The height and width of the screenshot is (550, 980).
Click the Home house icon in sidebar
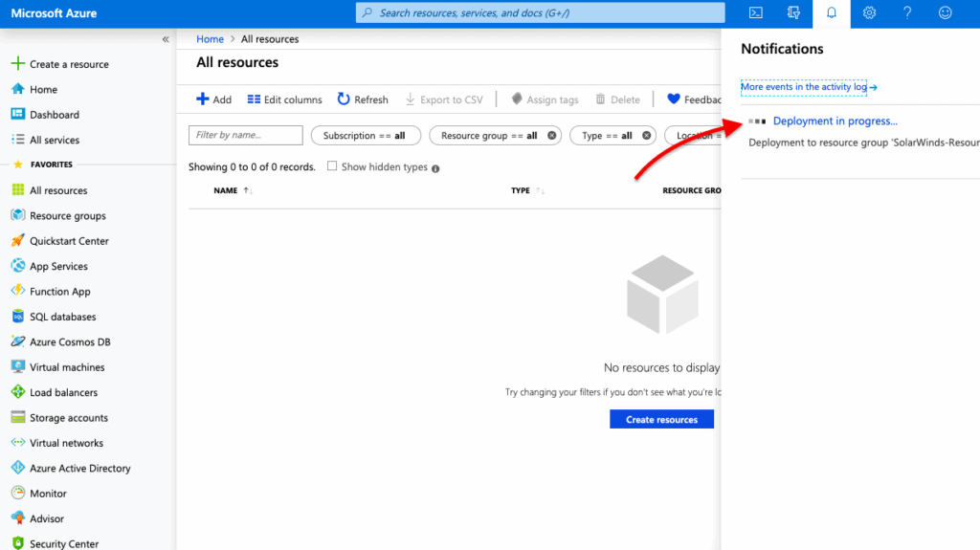pos(18,89)
